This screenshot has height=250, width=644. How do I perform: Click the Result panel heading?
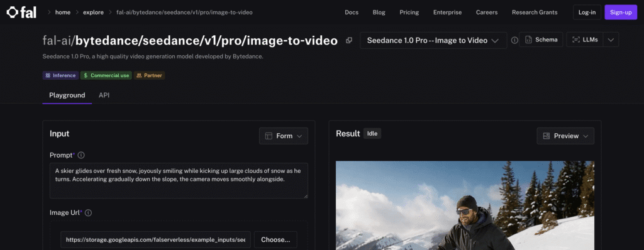(x=348, y=133)
